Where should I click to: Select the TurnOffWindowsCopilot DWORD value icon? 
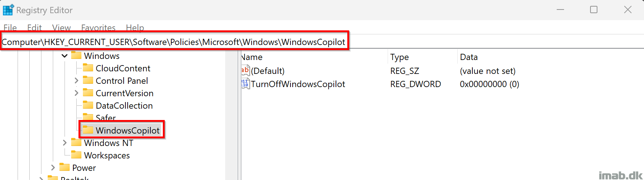245,84
